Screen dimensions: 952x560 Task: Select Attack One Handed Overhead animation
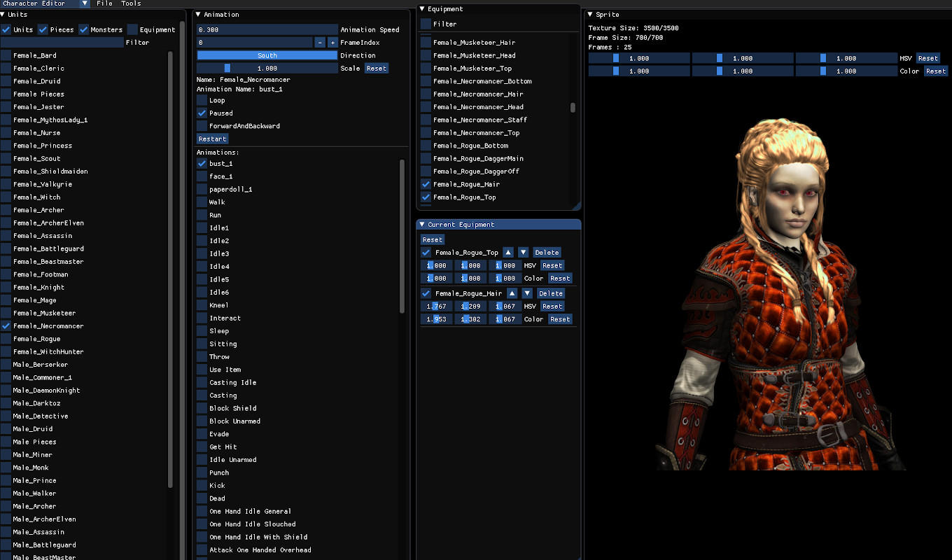tap(260, 550)
